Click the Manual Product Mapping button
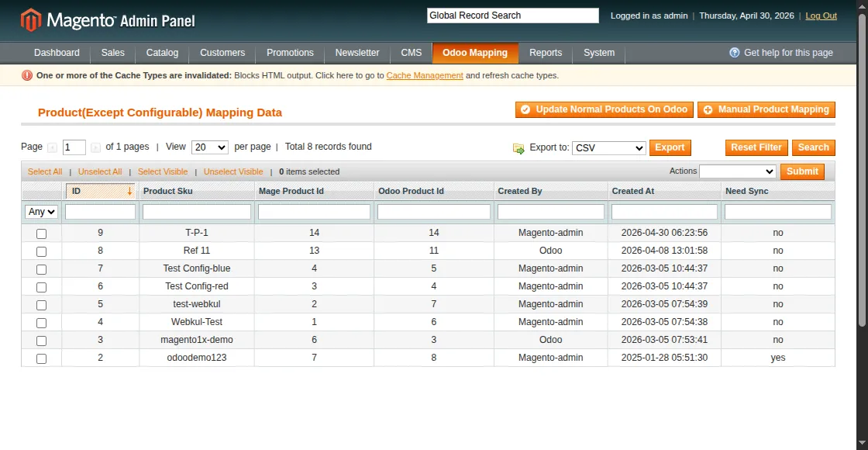 pos(766,109)
